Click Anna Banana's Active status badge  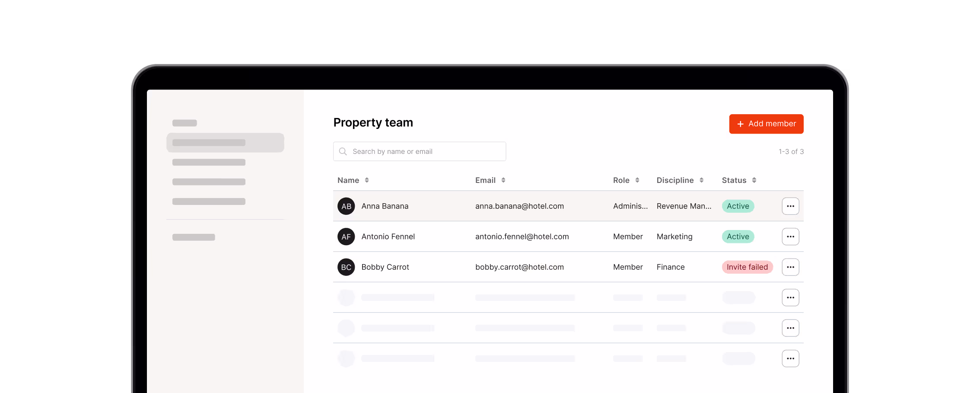click(738, 206)
